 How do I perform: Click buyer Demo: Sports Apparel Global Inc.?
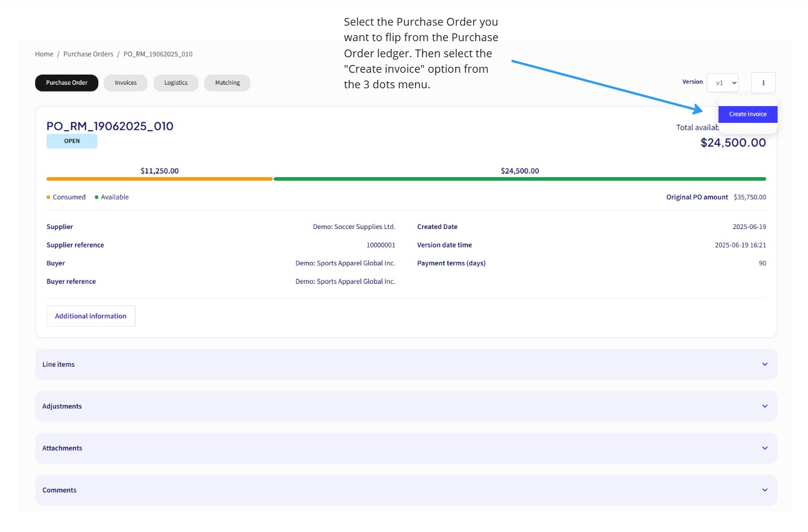(x=345, y=262)
